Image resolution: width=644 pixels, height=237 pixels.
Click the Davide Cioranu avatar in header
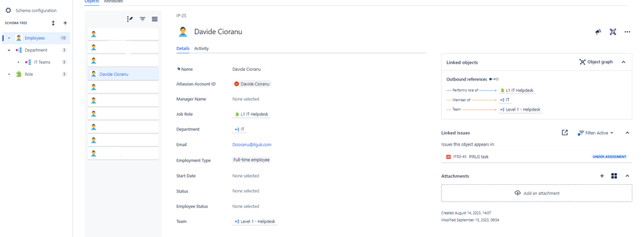click(183, 32)
